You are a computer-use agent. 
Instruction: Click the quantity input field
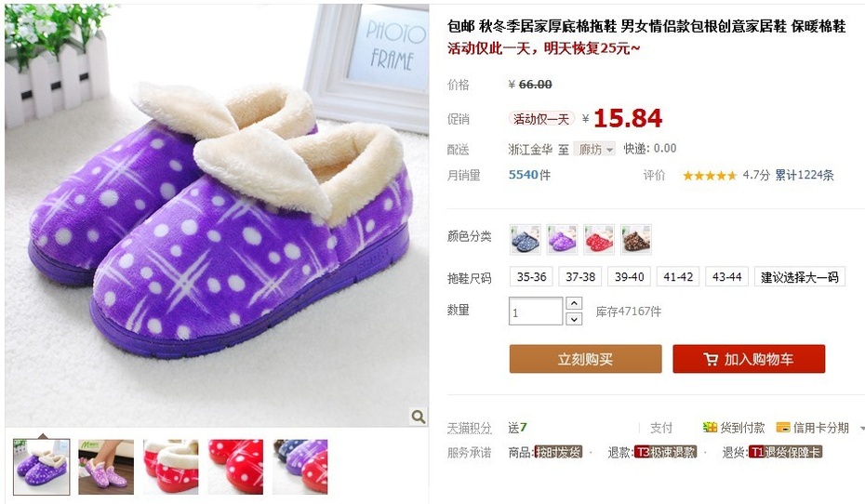click(535, 312)
